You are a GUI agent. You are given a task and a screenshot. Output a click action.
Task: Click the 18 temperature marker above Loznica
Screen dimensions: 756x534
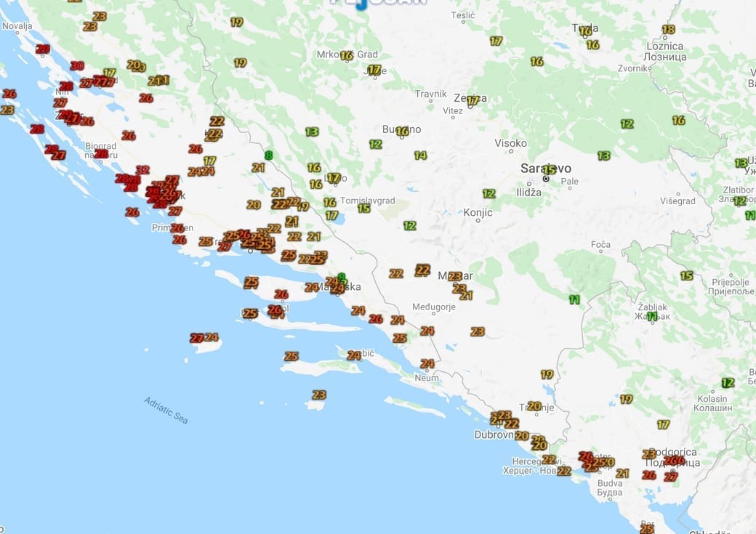click(668, 30)
